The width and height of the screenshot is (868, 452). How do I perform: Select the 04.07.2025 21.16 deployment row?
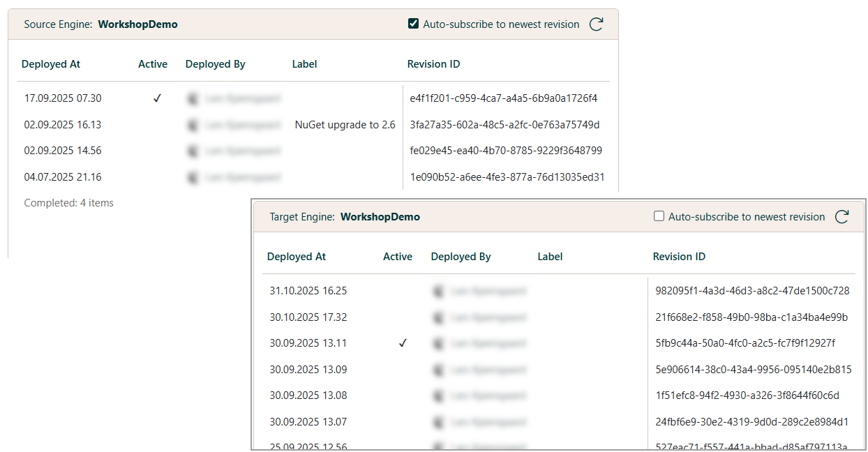[x=63, y=177]
